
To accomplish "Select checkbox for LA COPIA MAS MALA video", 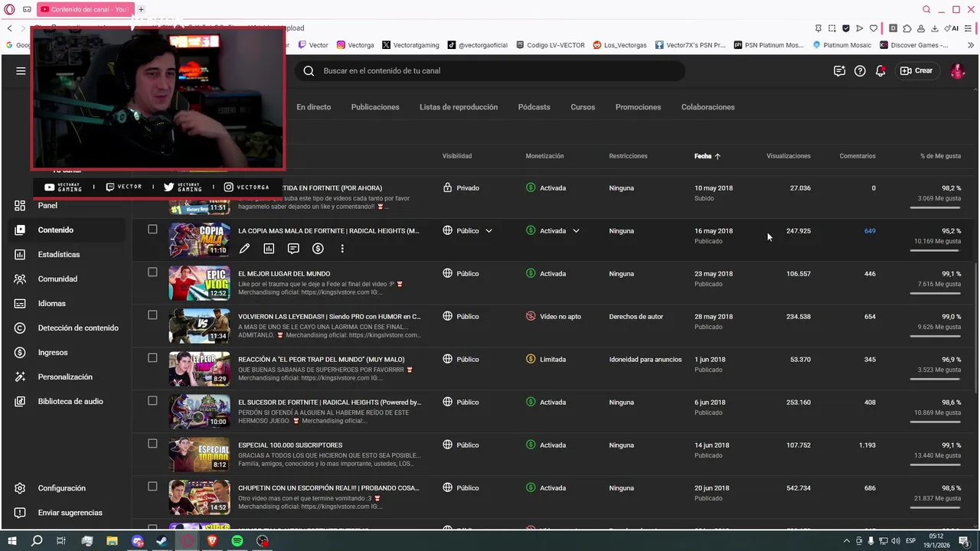I will (152, 229).
